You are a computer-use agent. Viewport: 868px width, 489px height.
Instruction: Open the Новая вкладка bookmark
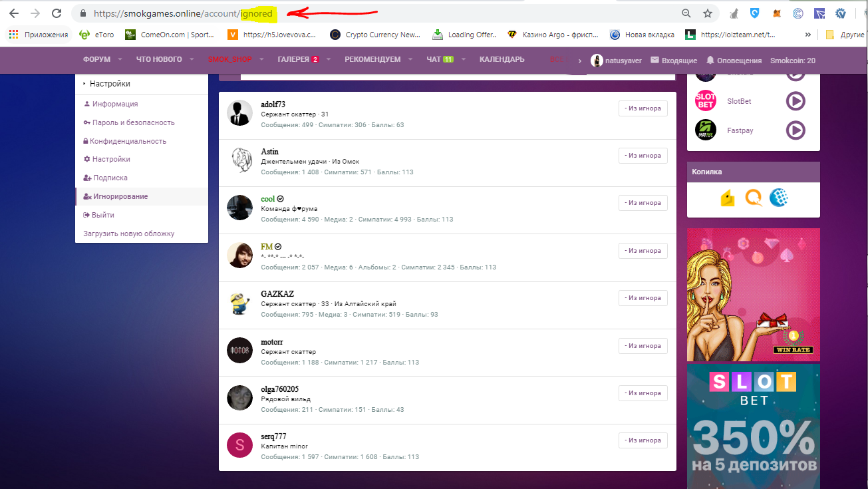643,35
